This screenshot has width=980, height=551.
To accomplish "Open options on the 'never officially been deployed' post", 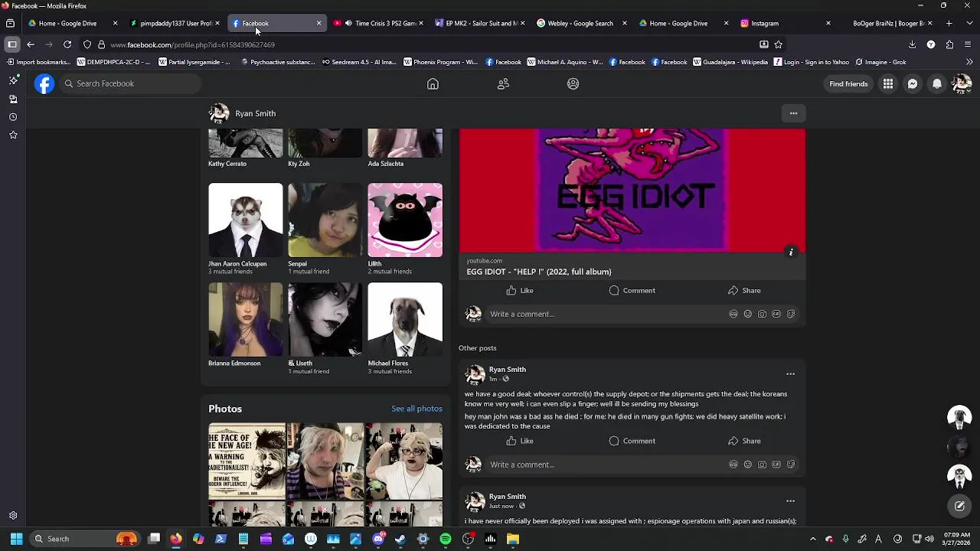I will pyautogui.click(x=790, y=501).
